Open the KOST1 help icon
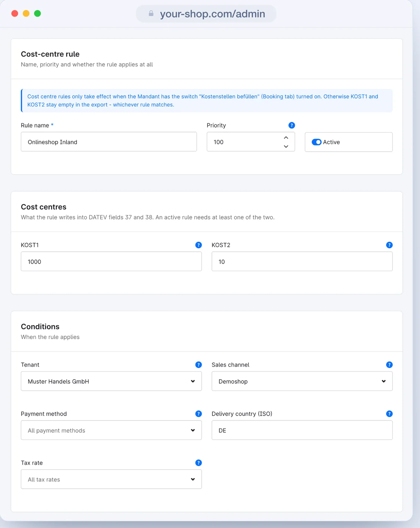Image resolution: width=420 pixels, height=528 pixels. point(198,245)
